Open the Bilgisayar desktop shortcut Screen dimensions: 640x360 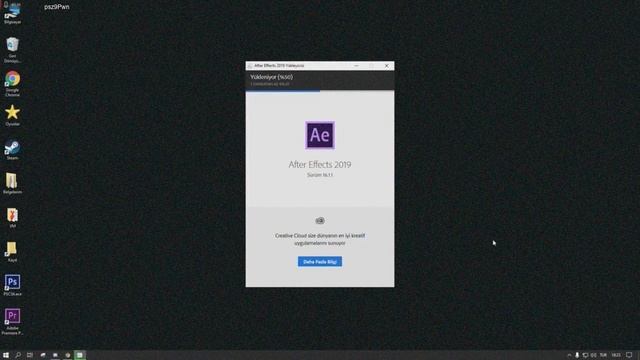pos(12,13)
